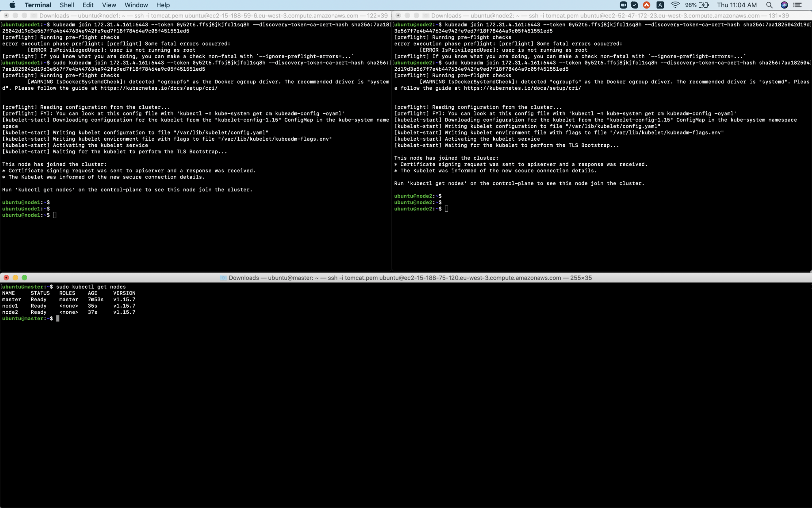Screen dimensions: 812x508
Task: Open the Wi-Fi status menu
Action: click(675, 5)
